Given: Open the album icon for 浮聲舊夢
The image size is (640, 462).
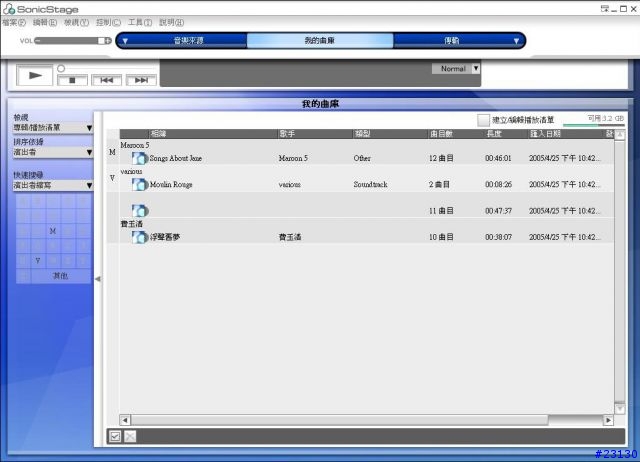Looking at the screenshot, I should point(140,237).
